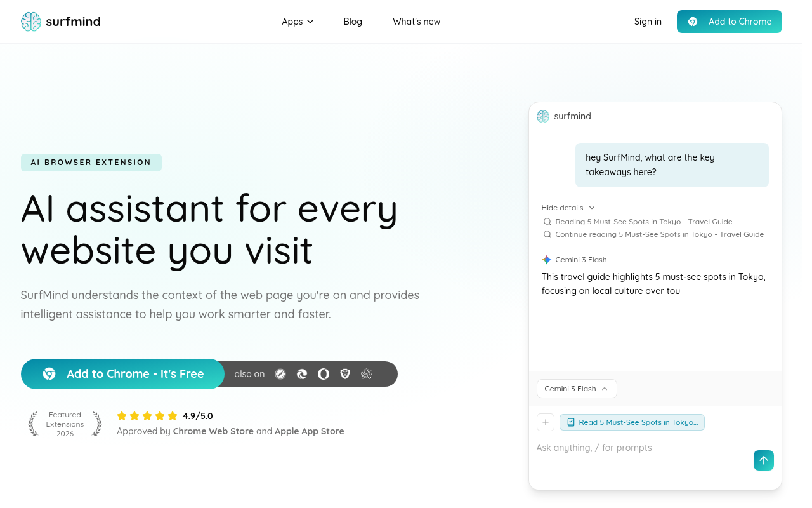
Task: Click the Chrome icon in the large Add to Chrome button
Action: tap(49, 374)
